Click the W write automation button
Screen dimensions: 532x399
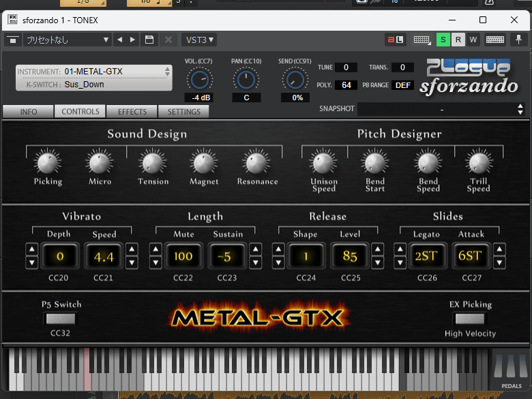[473, 40]
